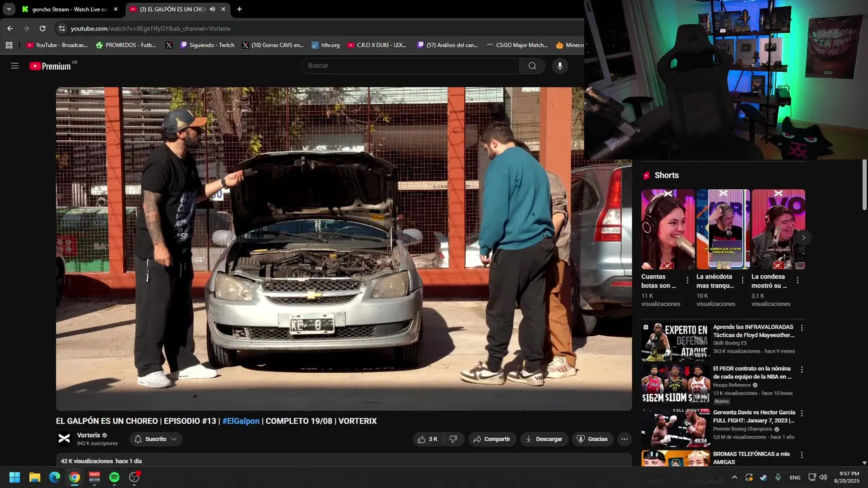Open Microsoft Edge from the taskbar
The height and width of the screenshot is (488, 868).
[x=54, y=477]
